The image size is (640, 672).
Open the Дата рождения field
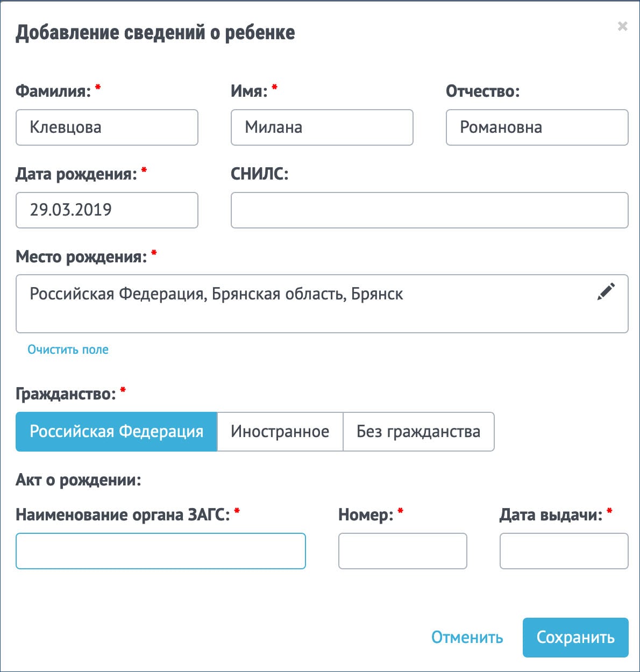tap(107, 210)
